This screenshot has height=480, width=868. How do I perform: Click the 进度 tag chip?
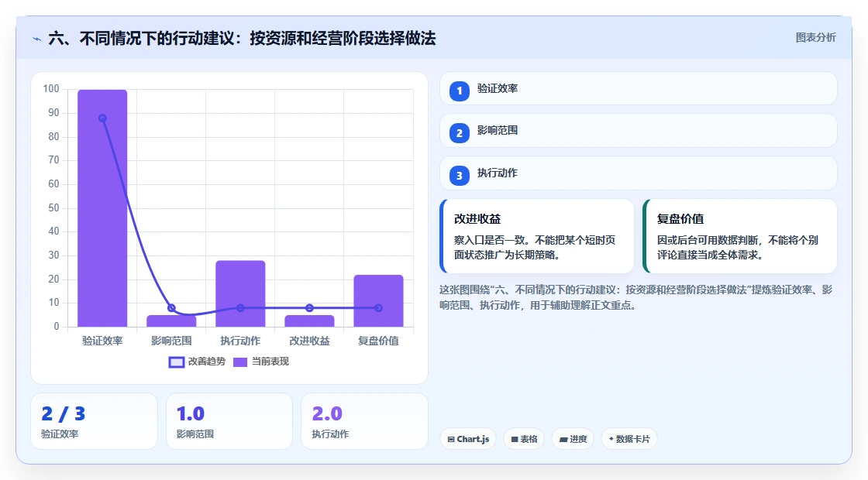(x=573, y=439)
